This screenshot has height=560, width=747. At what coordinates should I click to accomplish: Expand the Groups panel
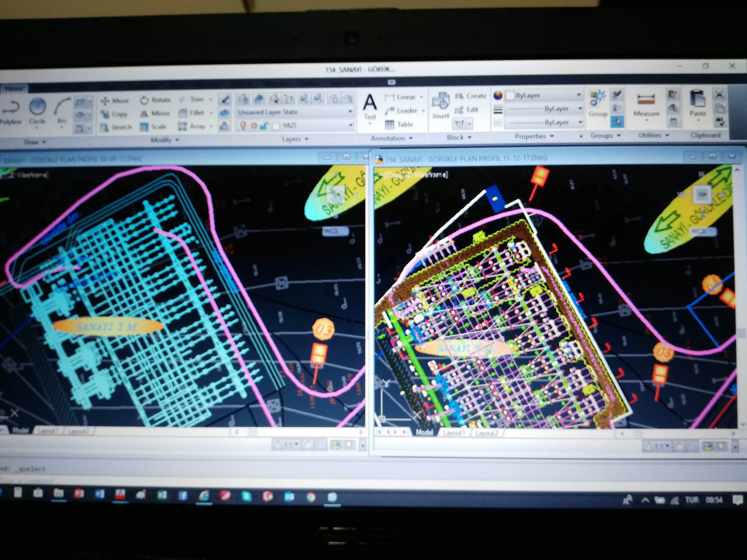(605, 135)
